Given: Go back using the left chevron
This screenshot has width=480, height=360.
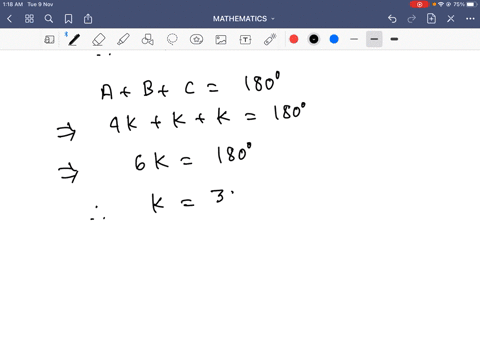Looking at the screenshot, I should [10, 19].
